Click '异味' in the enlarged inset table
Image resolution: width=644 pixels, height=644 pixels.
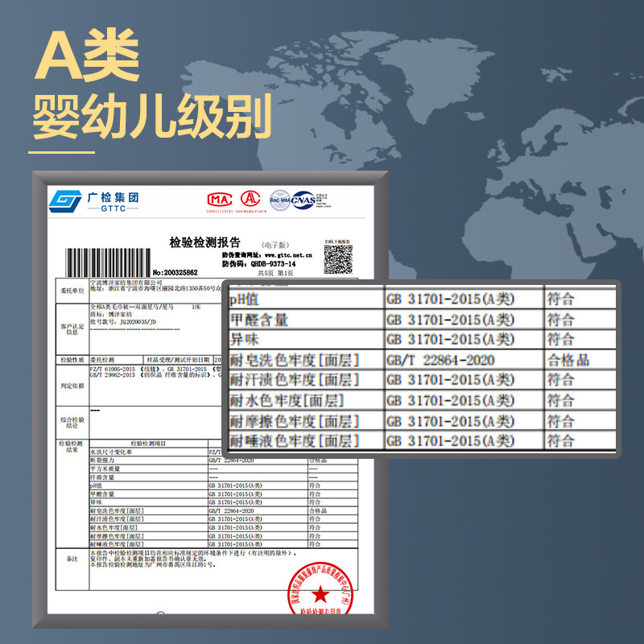coord(245,339)
